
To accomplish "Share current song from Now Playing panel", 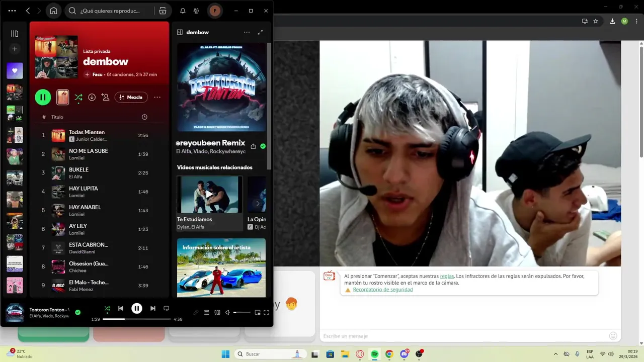I will (253, 146).
